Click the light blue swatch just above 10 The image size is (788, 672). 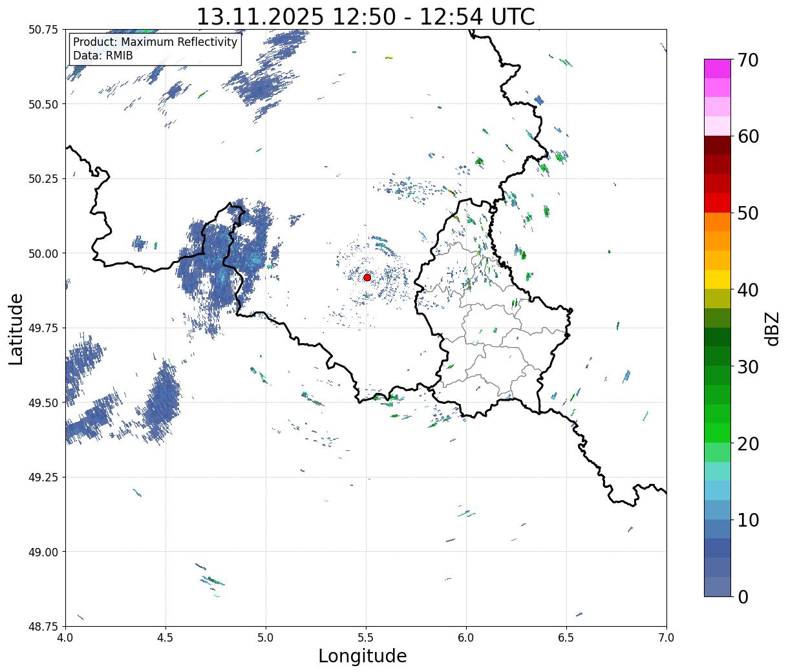pos(718,510)
